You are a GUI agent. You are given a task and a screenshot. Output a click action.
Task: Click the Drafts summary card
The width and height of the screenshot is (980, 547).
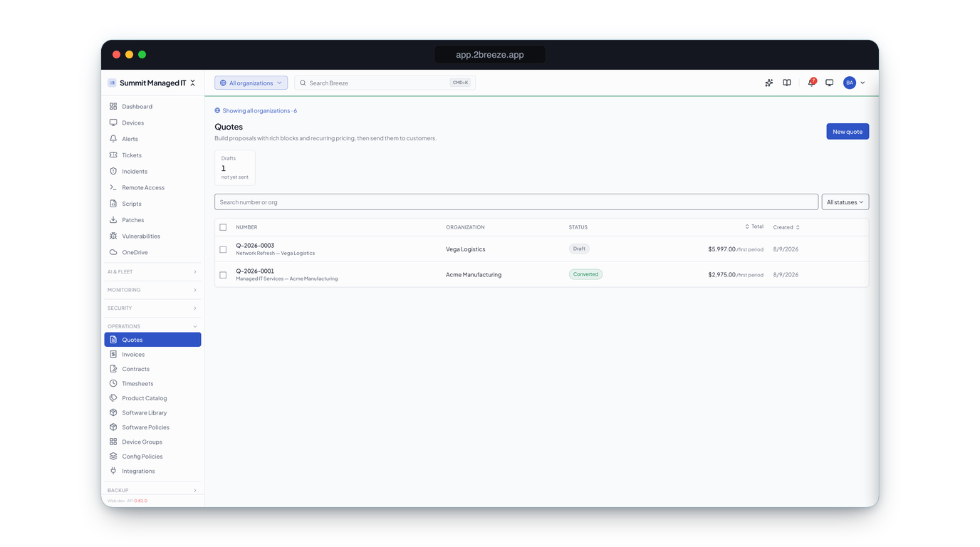234,167
